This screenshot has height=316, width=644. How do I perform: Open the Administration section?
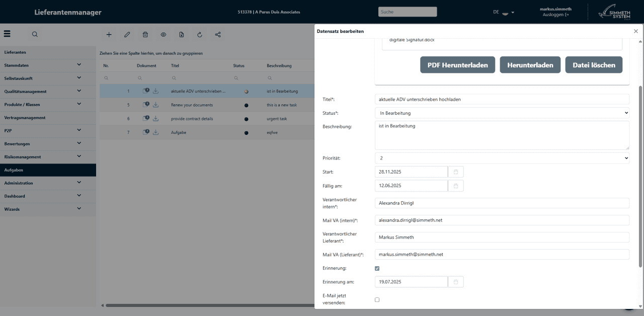48,183
